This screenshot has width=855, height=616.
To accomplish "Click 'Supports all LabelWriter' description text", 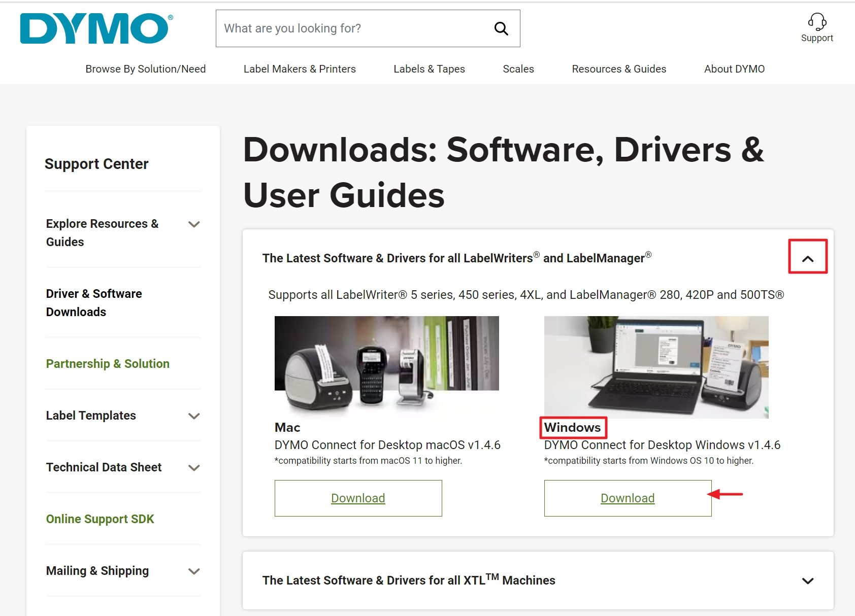I will click(526, 295).
